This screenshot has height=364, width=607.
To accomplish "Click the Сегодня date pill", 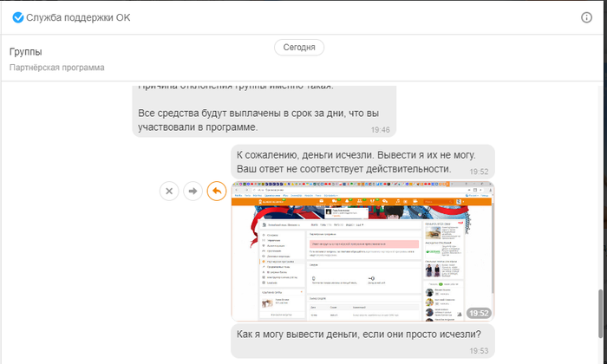I will (300, 48).
